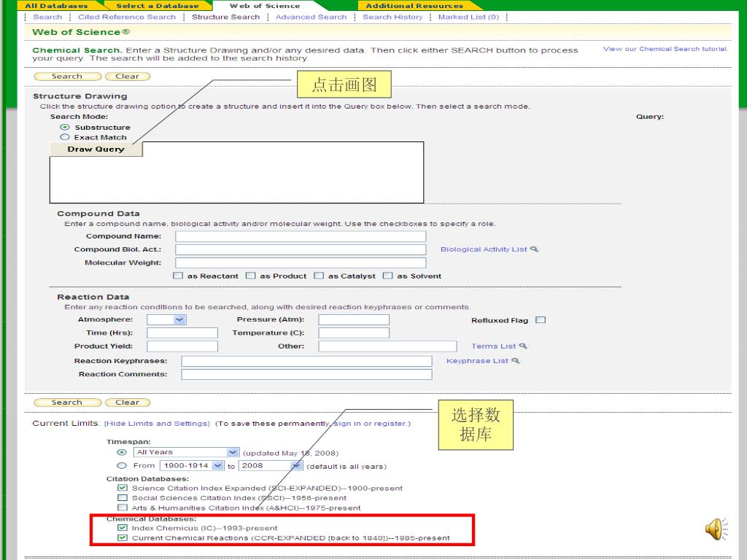Image resolution: width=747 pixels, height=560 pixels.
Task: Click the structure drawing query box
Action: click(237, 172)
